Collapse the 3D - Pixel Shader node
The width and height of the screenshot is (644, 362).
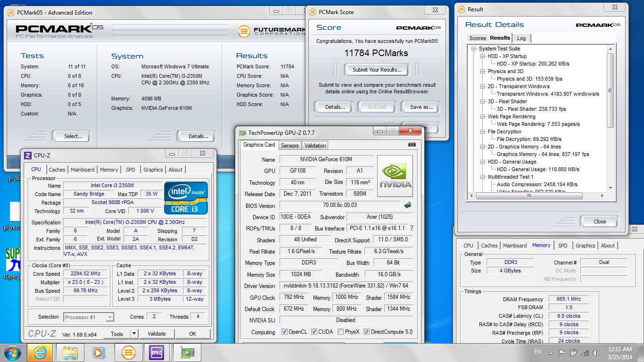click(x=483, y=101)
